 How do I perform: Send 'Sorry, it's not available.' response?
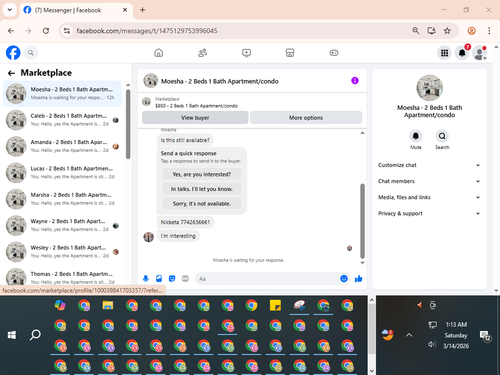202,204
